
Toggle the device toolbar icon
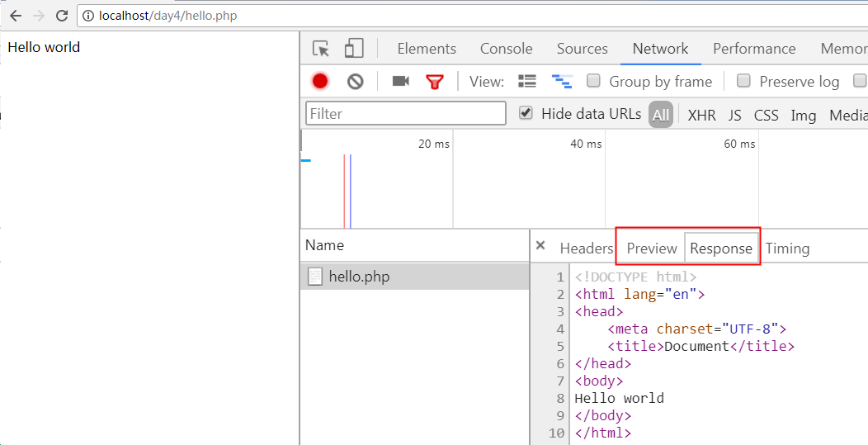coord(354,49)
